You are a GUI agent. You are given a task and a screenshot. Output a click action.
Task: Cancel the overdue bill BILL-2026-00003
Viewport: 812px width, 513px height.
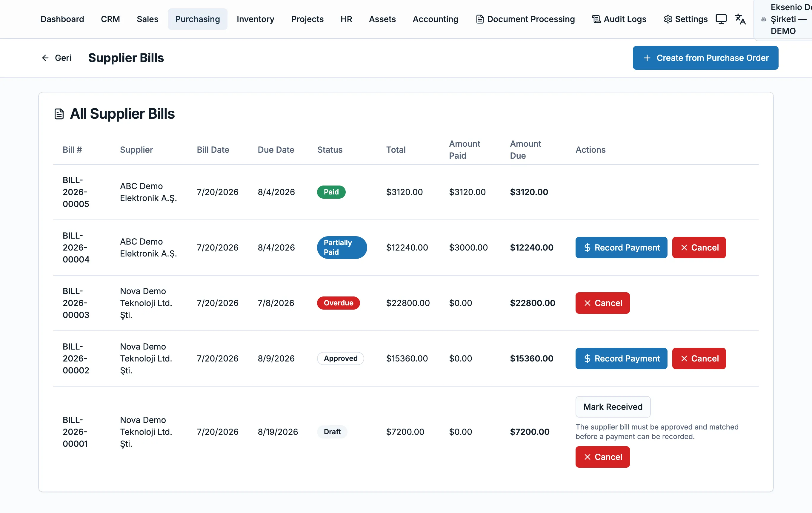pyautogui.click(x=602, y=303)
